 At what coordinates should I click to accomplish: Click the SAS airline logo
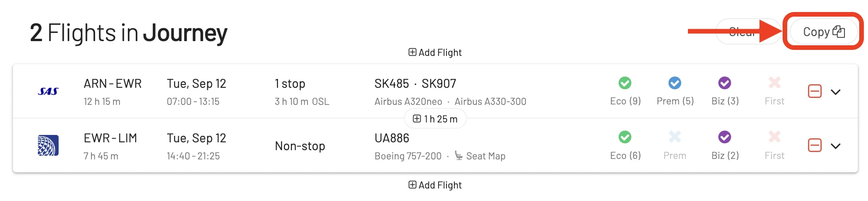click(x=48, y=91)
